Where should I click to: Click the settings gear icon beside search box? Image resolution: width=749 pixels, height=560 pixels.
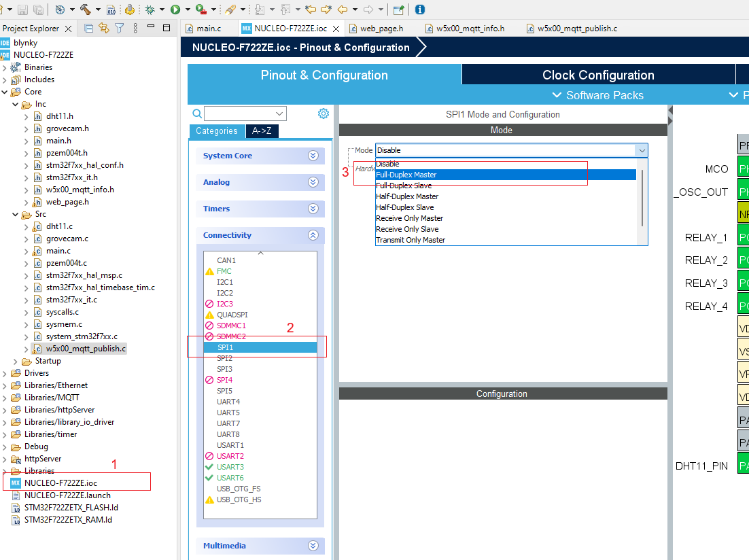click(324, 113)
